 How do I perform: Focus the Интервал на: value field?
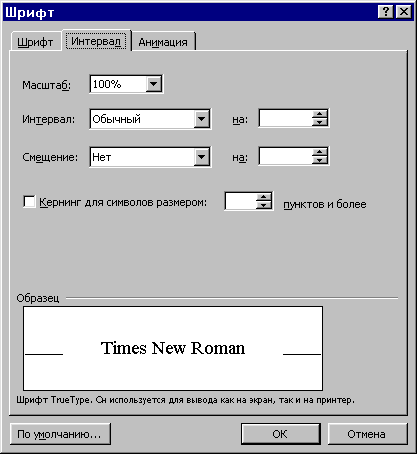286,118
